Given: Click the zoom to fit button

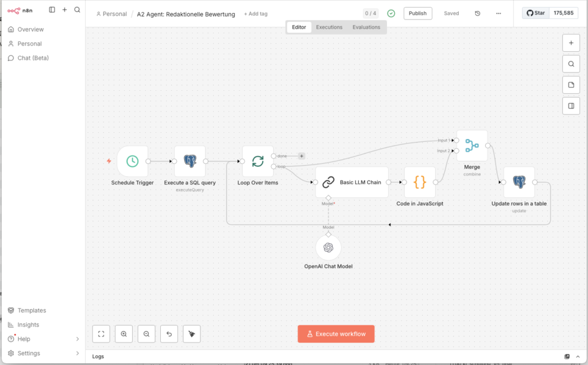Looking at the screenshot, I should (101, 333).
